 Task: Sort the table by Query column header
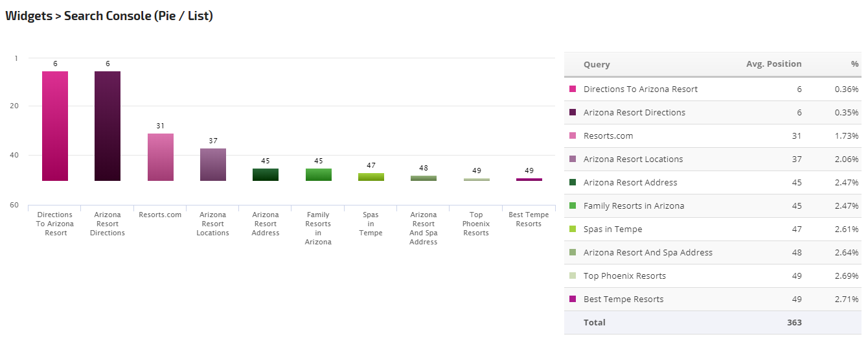coord(597,64)
